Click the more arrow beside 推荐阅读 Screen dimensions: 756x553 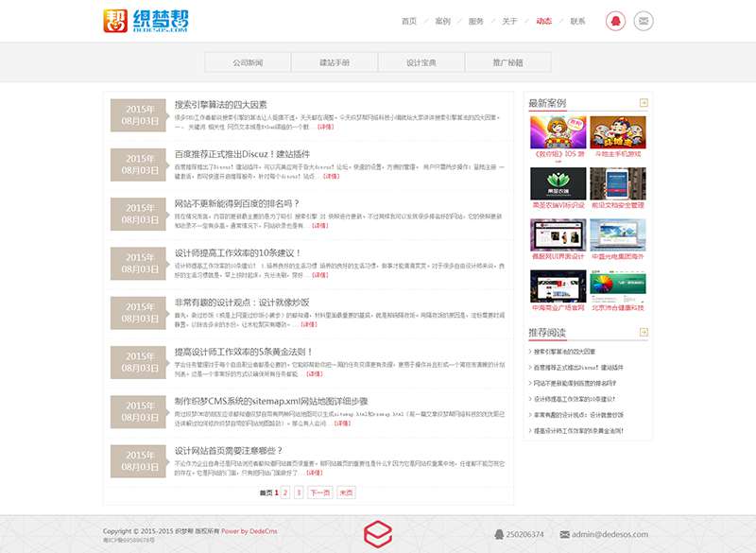[x=644, y=332]
